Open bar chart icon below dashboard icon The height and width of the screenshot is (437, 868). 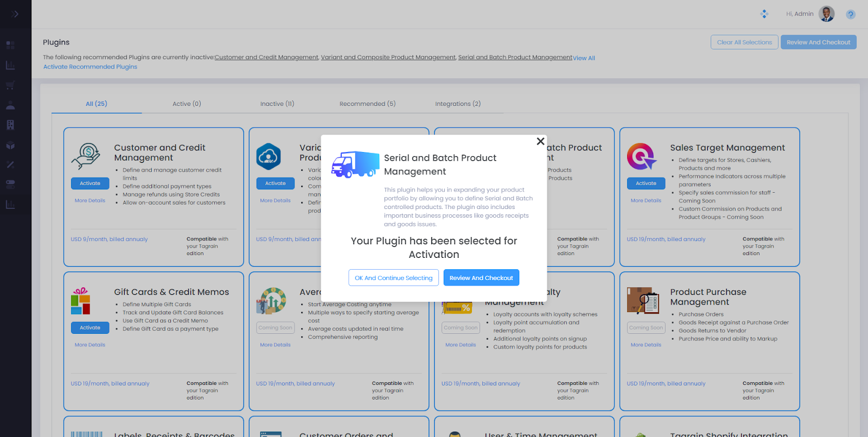[x=10, y=65]
